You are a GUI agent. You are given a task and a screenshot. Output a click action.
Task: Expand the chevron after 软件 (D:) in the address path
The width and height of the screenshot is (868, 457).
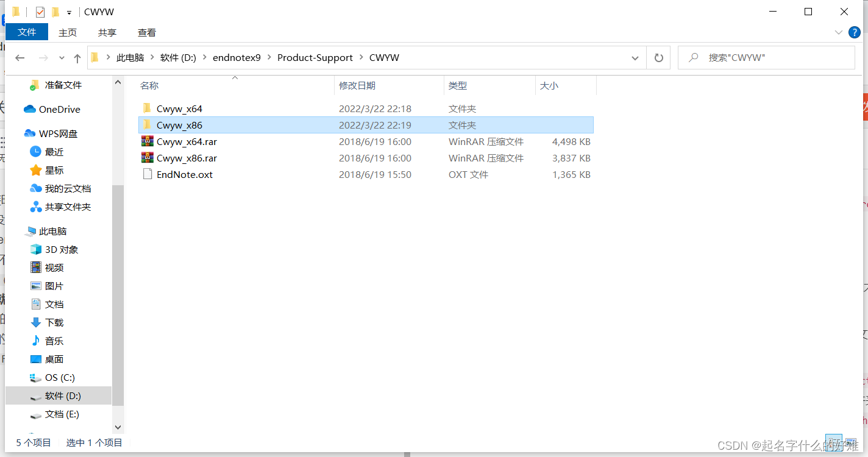click(x=204, y=58)
